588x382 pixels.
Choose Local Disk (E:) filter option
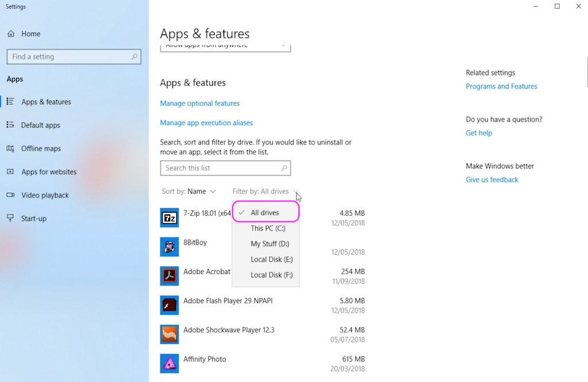[x=265, y=259]
